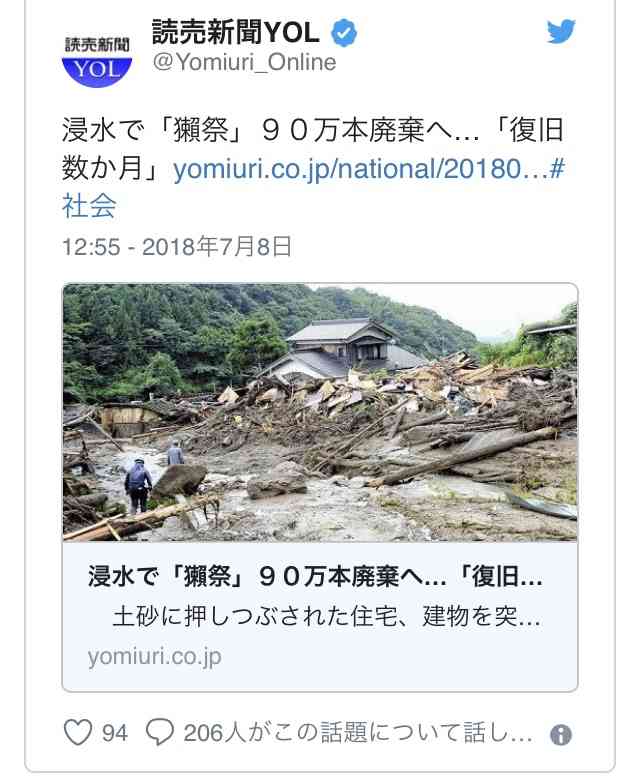Screen dimensions: 640x780
Task: Open the Yomiuri YOL profile avatar
Action: point(97,61)
